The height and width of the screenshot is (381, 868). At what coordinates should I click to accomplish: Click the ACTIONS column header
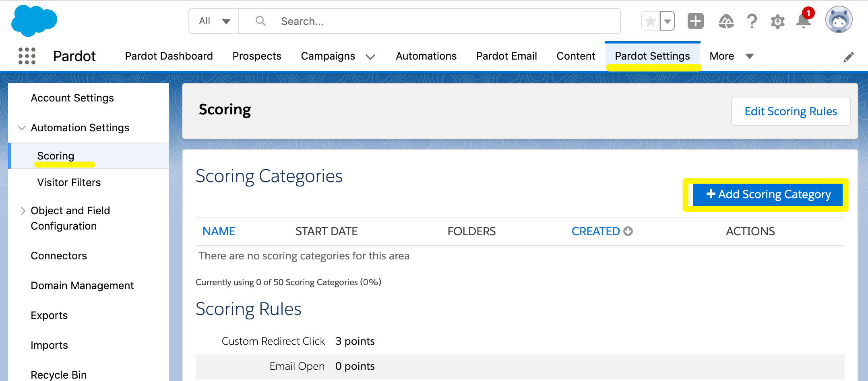[750, 231]
